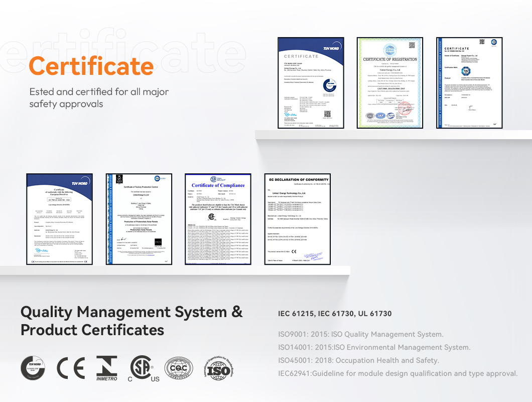Open TUV NORD European Directives conformity certificate
This screenshot has height=402, width=532.
pos(59,219)
